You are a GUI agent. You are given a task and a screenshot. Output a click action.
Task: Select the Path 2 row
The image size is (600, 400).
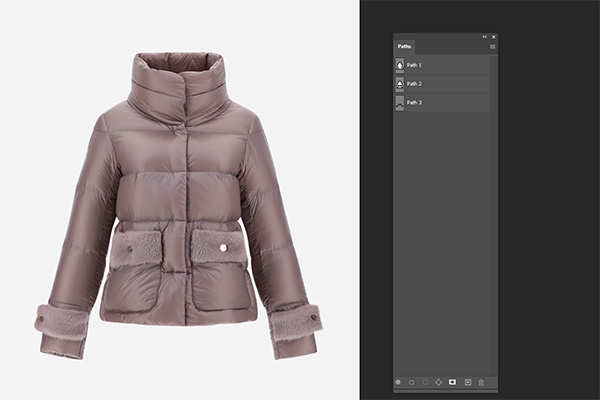point(442,84)
